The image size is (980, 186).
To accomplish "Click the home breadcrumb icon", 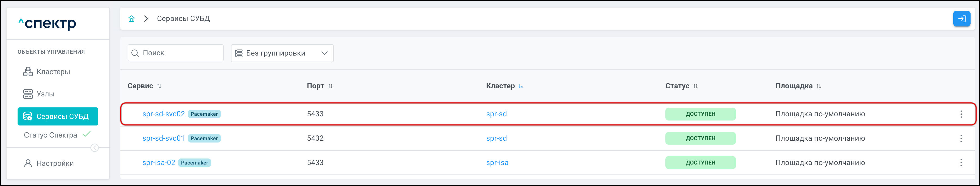I will [131, 19].
